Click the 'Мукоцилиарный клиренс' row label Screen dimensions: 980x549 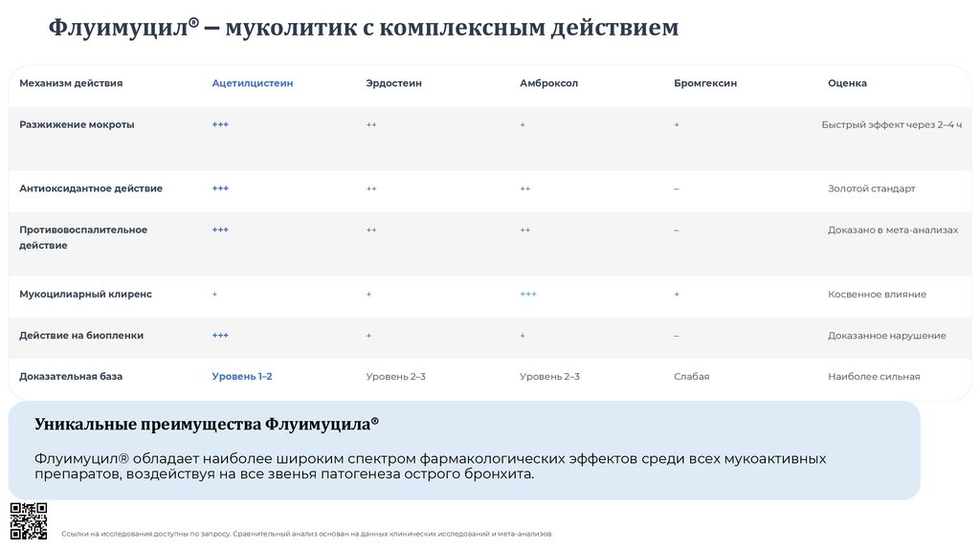click(85, 294)
